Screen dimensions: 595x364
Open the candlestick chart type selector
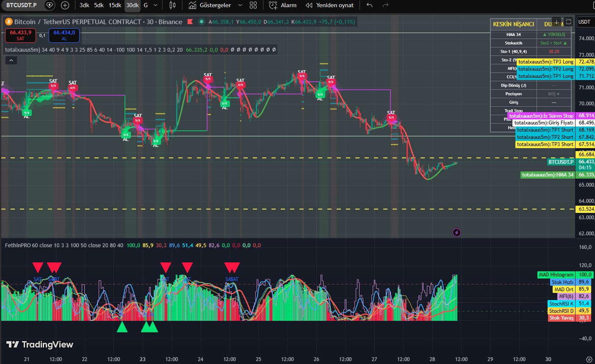pyautogui.click(x=172, y=5)
